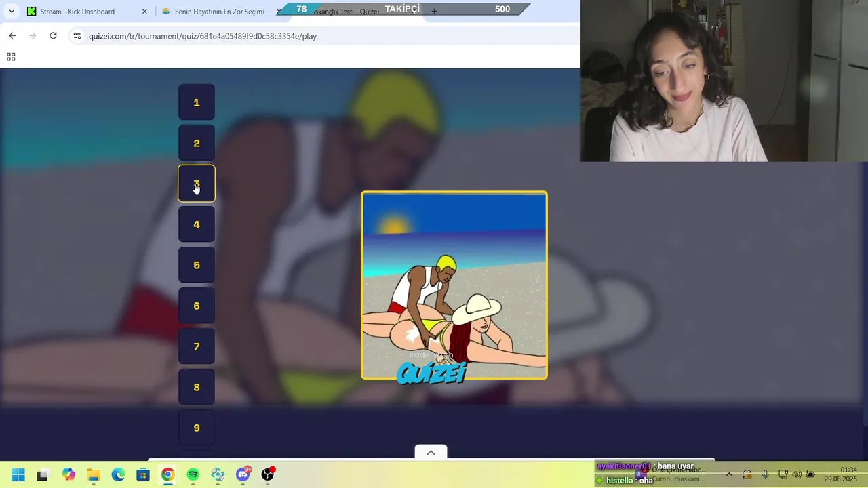This screenshot has width=868, height=488.
Task: Open the apps grid in bookmarks bar
Action: pos(11,57)
